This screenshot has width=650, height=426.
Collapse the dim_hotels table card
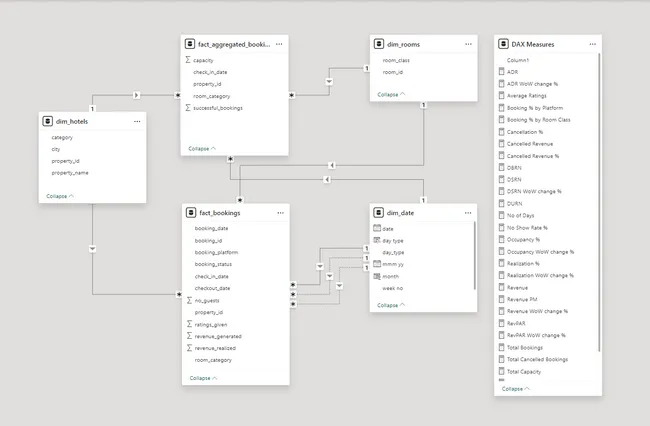(x=60, y=196)
